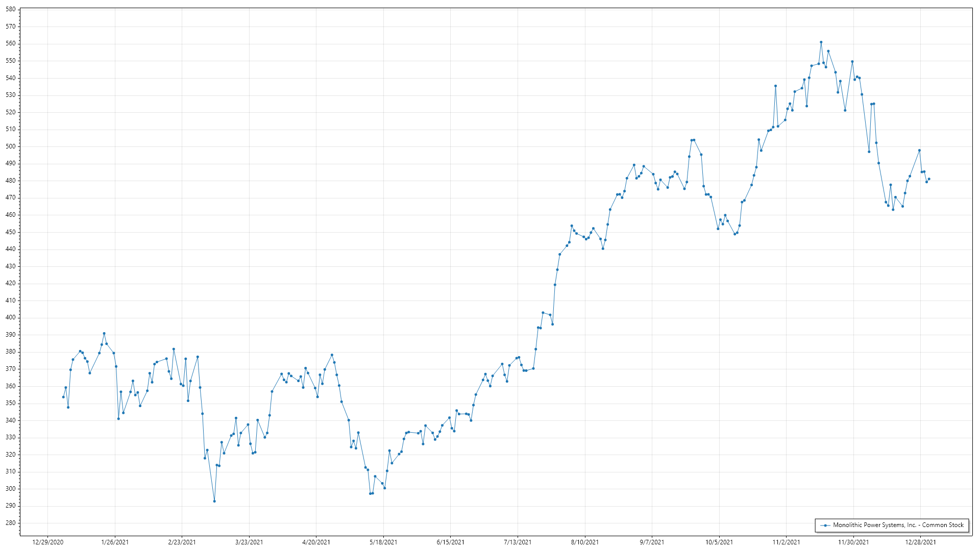Click the 12/29/2020 x-axis date label

[48, 542]
